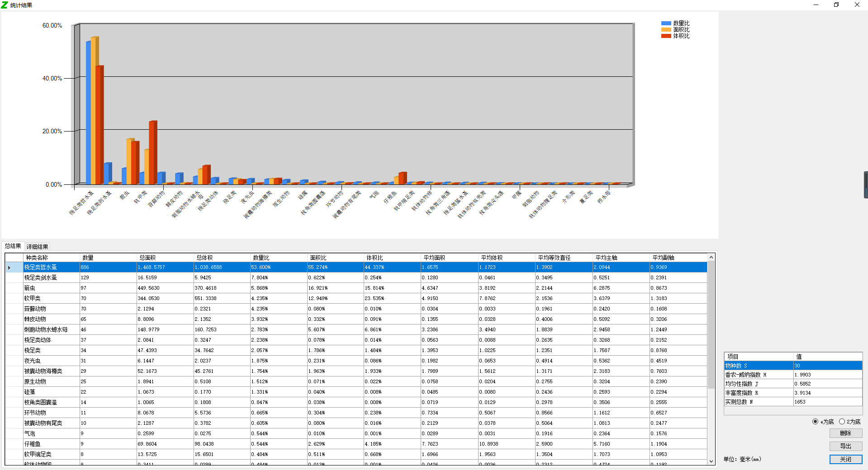Click the table's scroll-down arrow
868x470 pixels.
pos(711,461)
